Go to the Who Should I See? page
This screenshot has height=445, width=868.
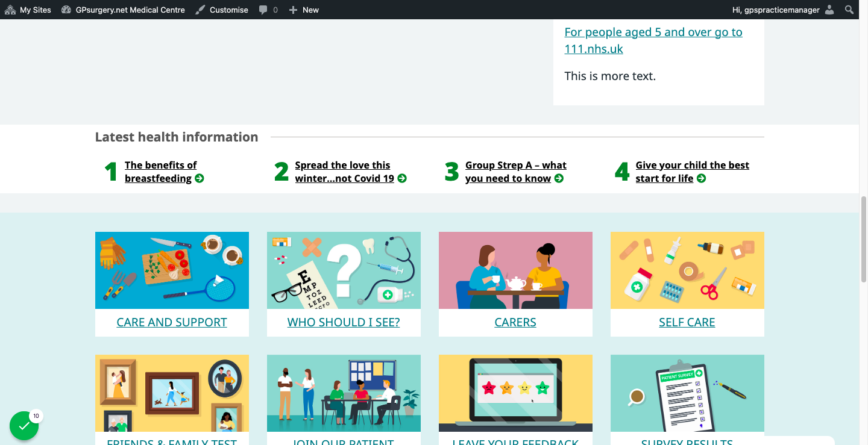coord(344,322)
